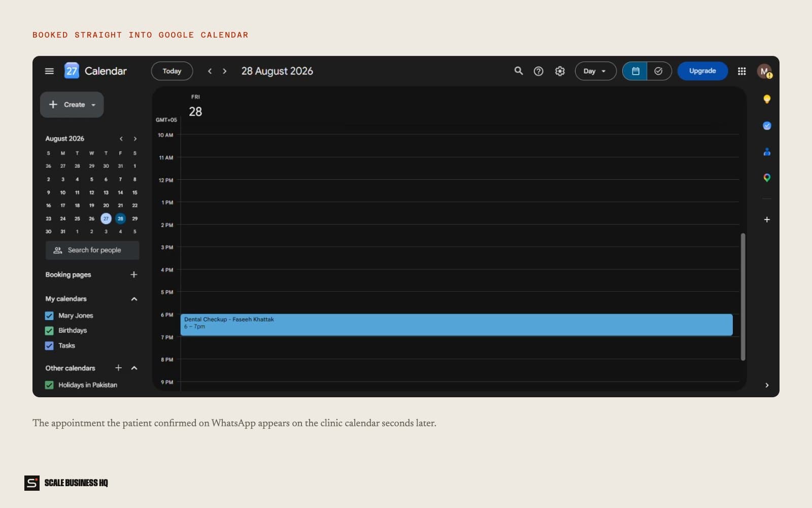
Task: Open Google Tasks side panel icon
Action: (x=767, y=125)
